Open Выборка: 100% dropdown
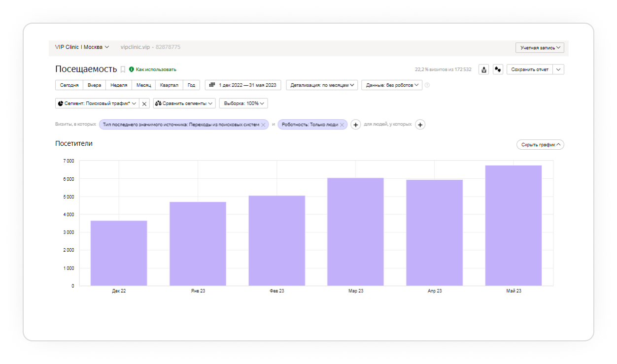The image size is (617, 364). tap(243, 103)
